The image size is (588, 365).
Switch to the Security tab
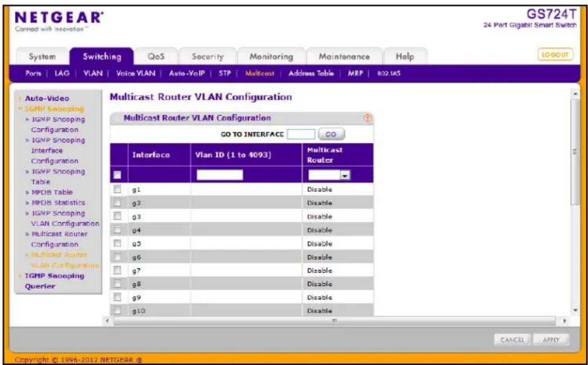208,57
